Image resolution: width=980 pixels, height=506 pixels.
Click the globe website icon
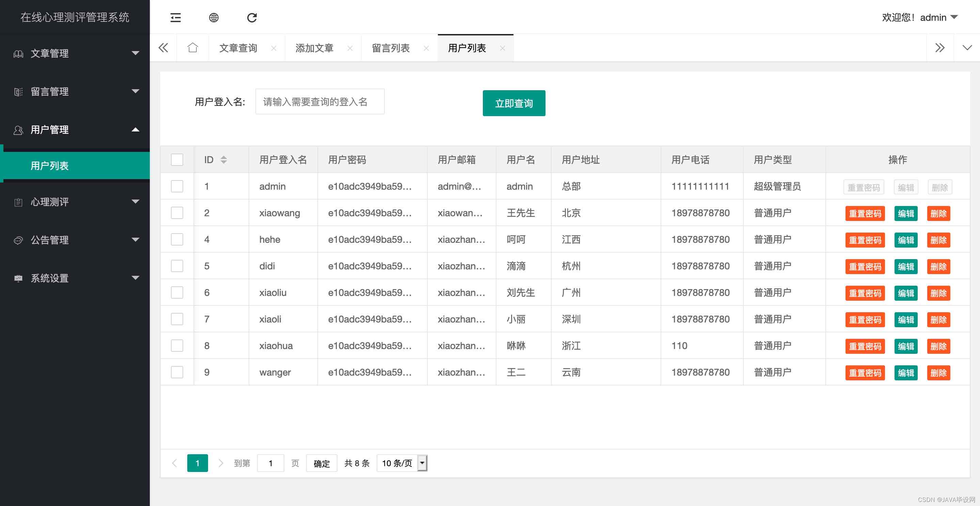click(214, 17)
